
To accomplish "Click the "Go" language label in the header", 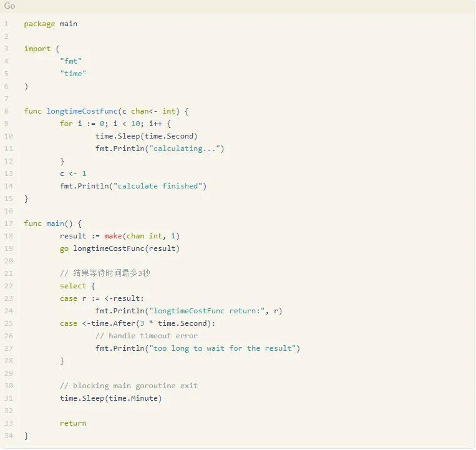I will coord(9,6).
